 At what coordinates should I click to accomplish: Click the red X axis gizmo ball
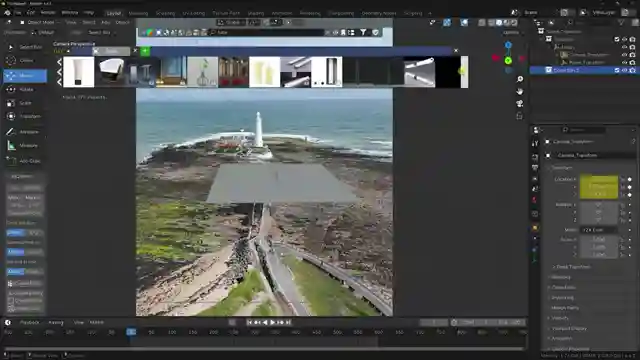coord(496,58)
